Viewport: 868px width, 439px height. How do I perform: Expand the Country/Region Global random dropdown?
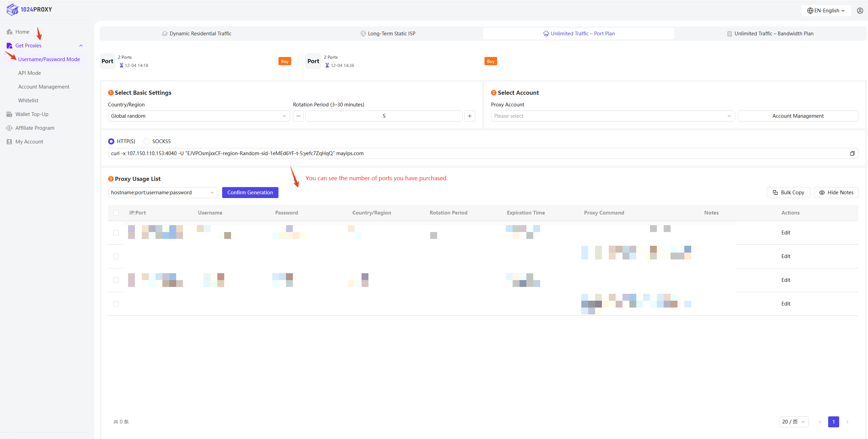point(198,116)
